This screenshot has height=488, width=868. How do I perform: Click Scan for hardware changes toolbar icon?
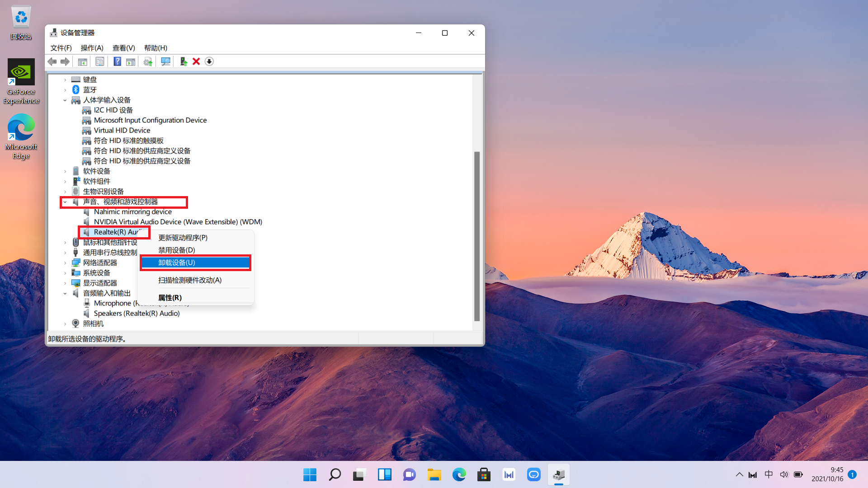tap(165, 61)
